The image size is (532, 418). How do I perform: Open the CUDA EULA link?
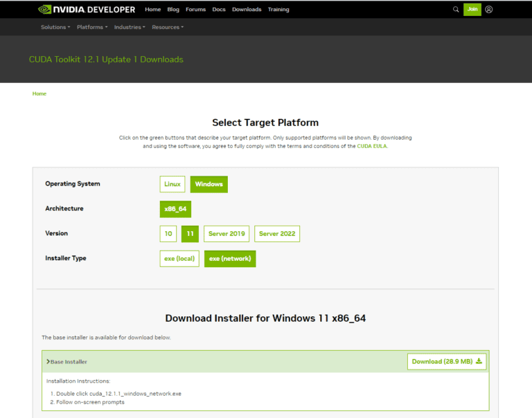[372, 146]
